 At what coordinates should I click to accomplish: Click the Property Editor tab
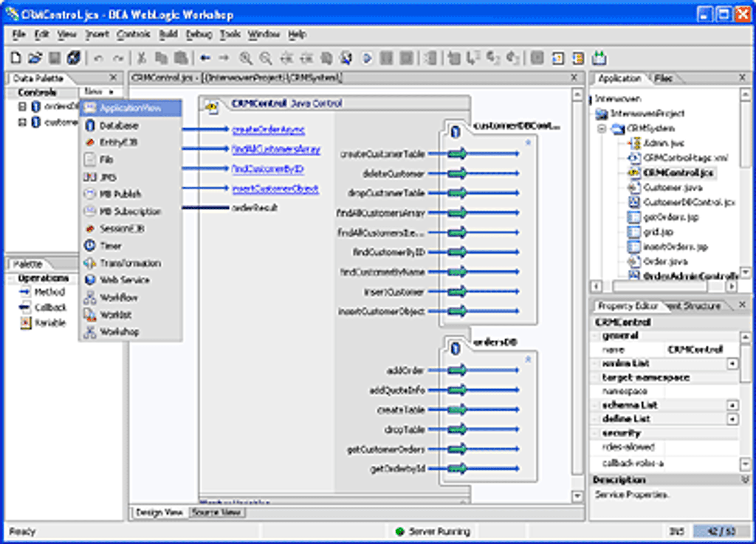(x=627, y=306)
